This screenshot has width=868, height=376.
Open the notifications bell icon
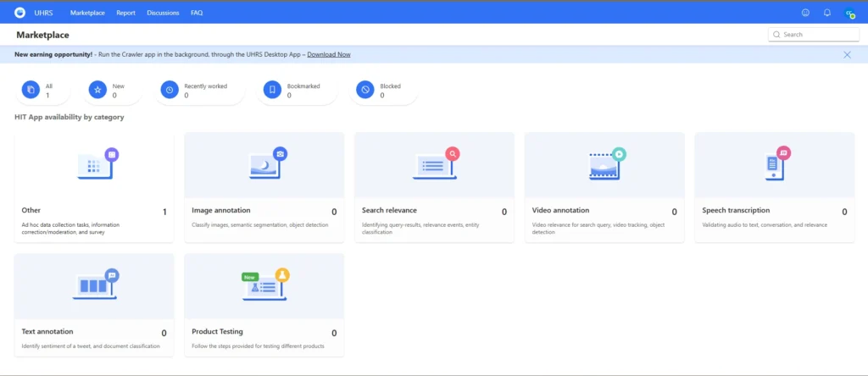pos(827,12)
